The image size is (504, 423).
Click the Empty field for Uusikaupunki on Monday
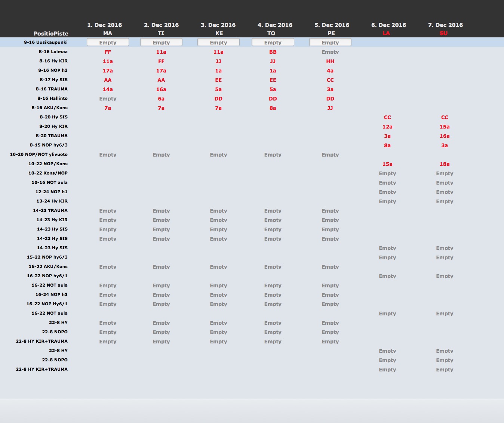pos(108,42)
